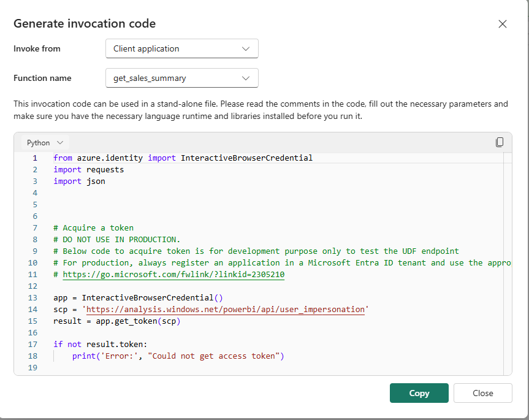Click the analysis.windows.net powerbi scope URL
The image size is (529, 420).
[x=226, y=310]
